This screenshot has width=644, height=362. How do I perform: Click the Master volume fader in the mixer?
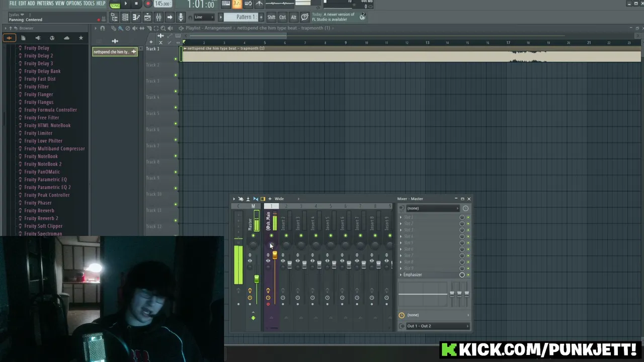tap(257, 279)
